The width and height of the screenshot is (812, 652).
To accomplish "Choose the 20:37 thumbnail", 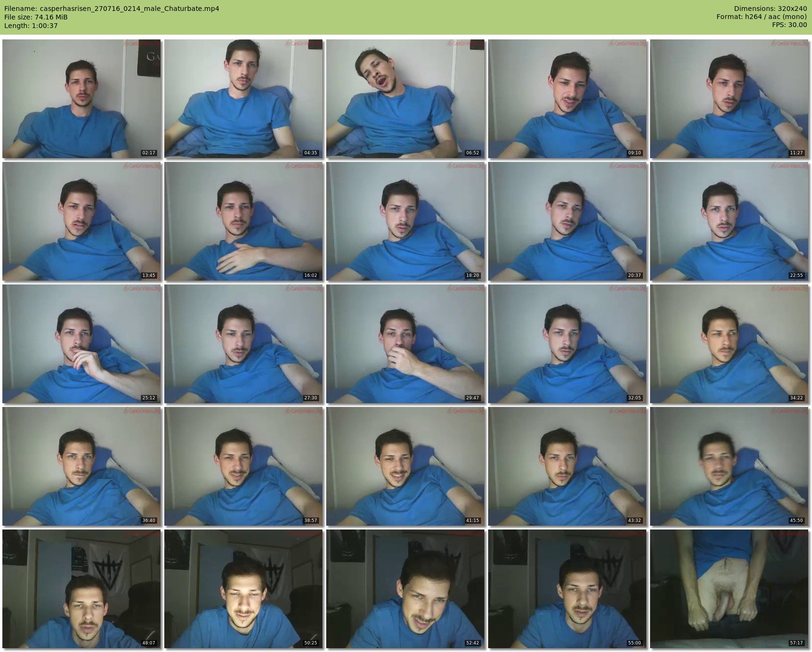I will tap(567, 221).
